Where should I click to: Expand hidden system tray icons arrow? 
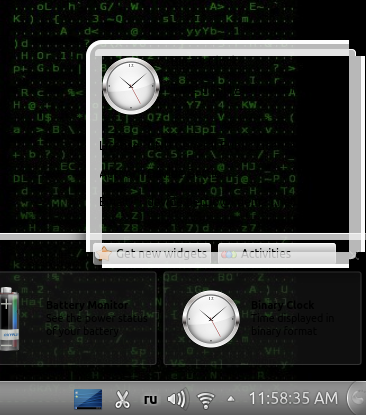(231, 399)
